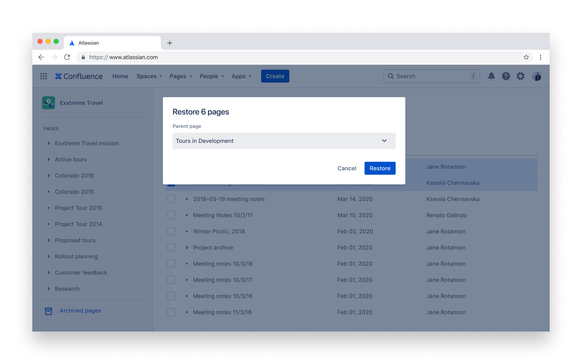Click Ksenila Cherniavska in the 2018-03-19 row
Screen dimensions: 582x364
point(453,199)
